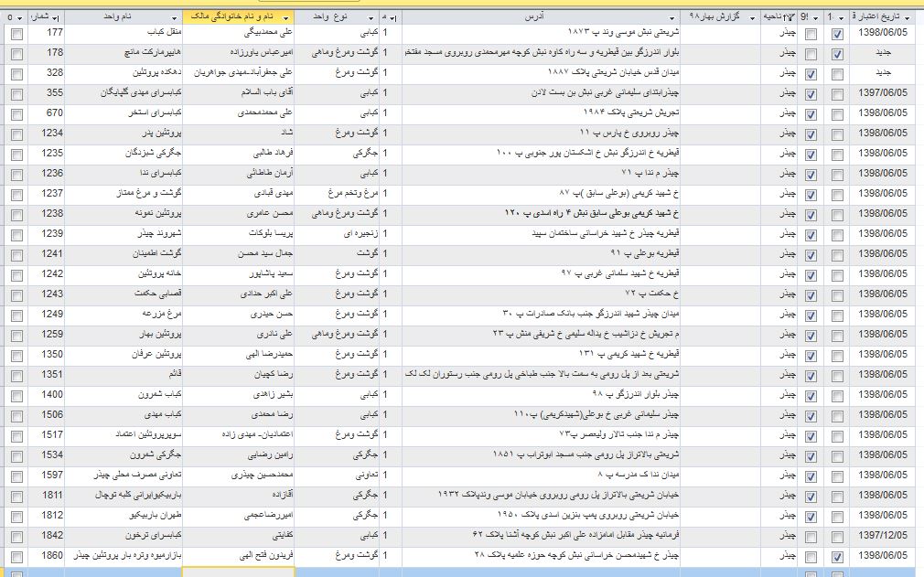
Task: Open the dropdown arrow of the highlighted مالک column
Action: click(286, 17)
